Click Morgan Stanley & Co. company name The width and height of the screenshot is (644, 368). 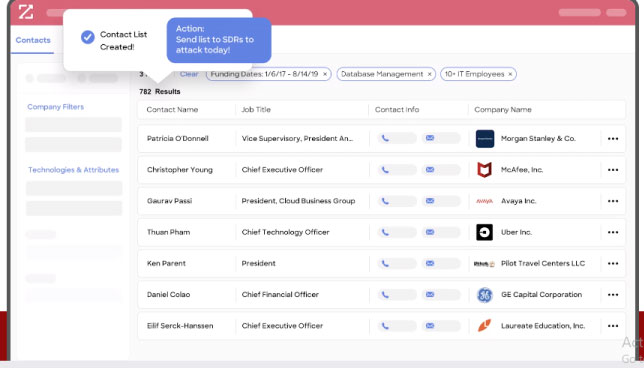pos(538,138)
